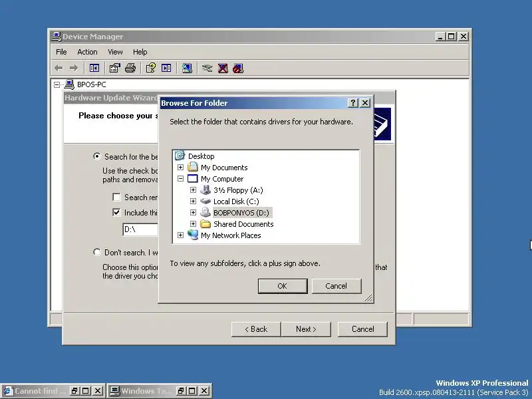The image size is (532, 399).
Task: Click the D:\ location path field
Action: [x=140, y=229]
